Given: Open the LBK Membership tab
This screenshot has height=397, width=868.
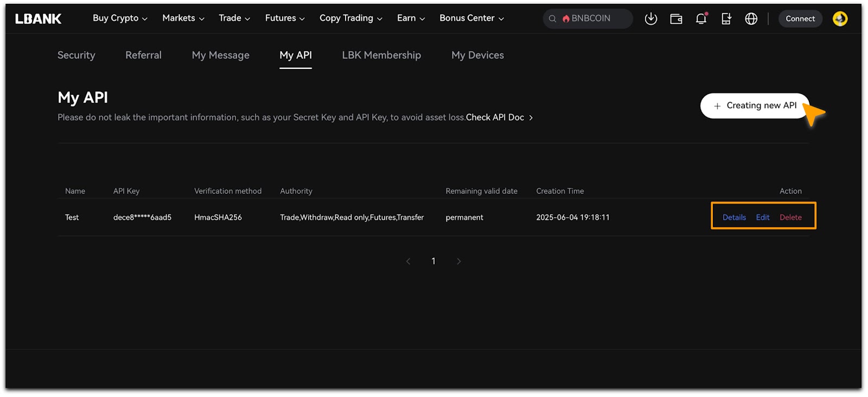Looking at the screenshot, I should click(381, 55).
